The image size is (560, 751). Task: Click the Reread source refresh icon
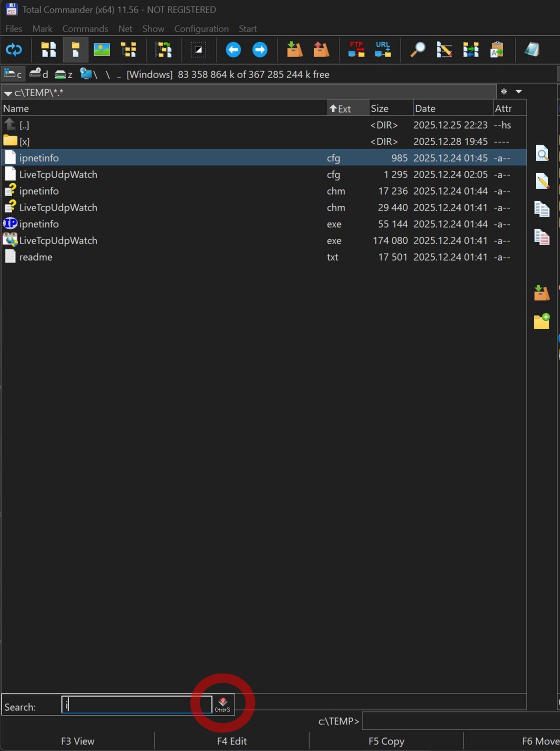pyautogui.click(x=13, y=49)
